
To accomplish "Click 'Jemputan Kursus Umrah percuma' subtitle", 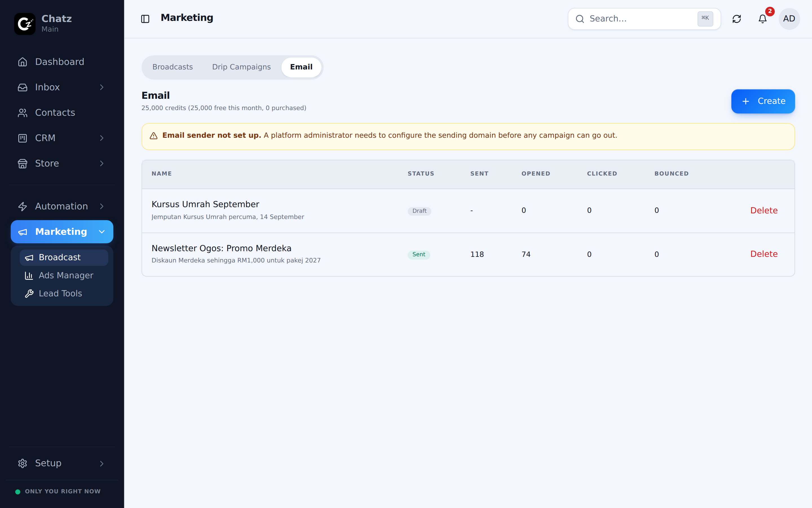I will click(x=228, y=217).
